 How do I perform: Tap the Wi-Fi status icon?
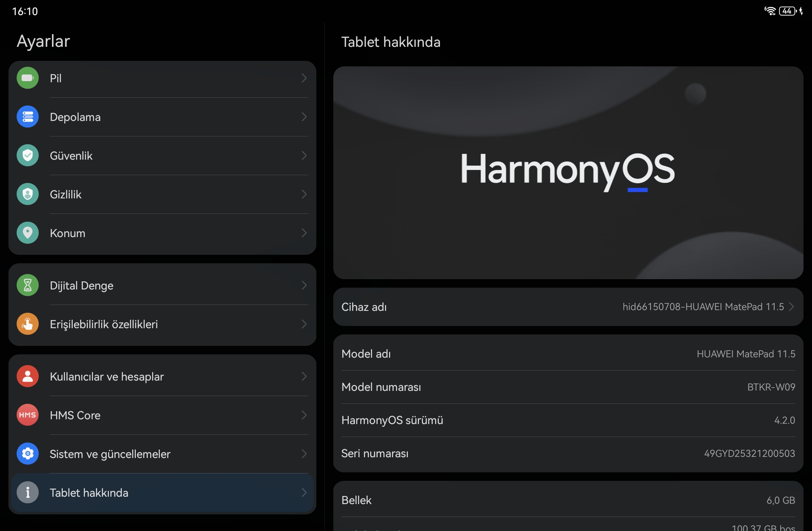pyautogui.click(x=770, y=11)
